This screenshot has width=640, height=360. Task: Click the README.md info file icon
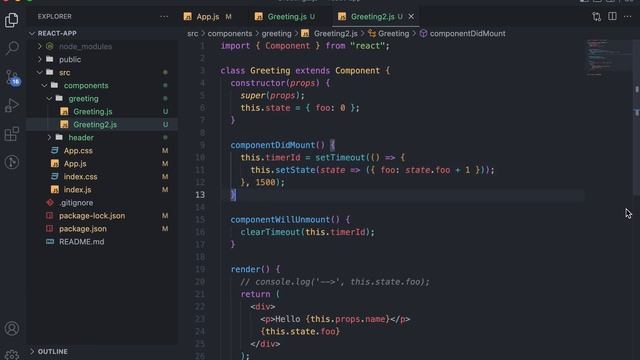50,242
